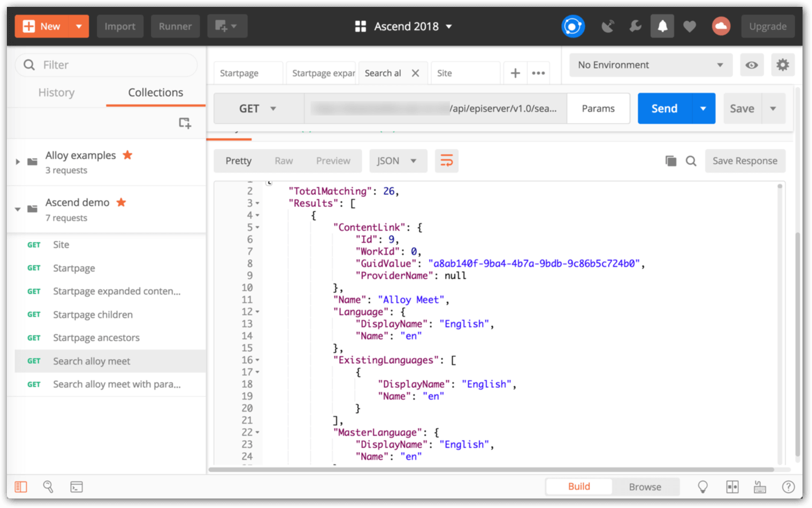Viewport: 812px width, 508px height.
Task: Search the response with the magnifier icon
Action: (x=691, y=161)
